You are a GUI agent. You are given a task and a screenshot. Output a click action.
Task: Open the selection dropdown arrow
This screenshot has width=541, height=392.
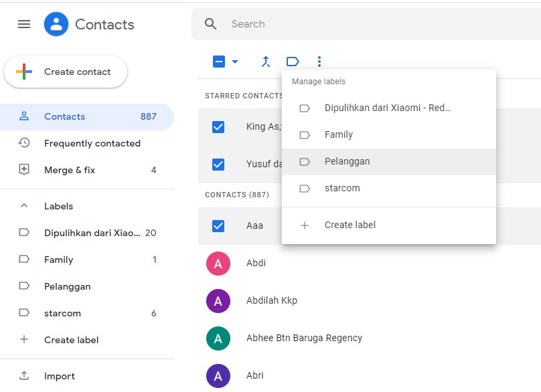click(x=235, y=62)
